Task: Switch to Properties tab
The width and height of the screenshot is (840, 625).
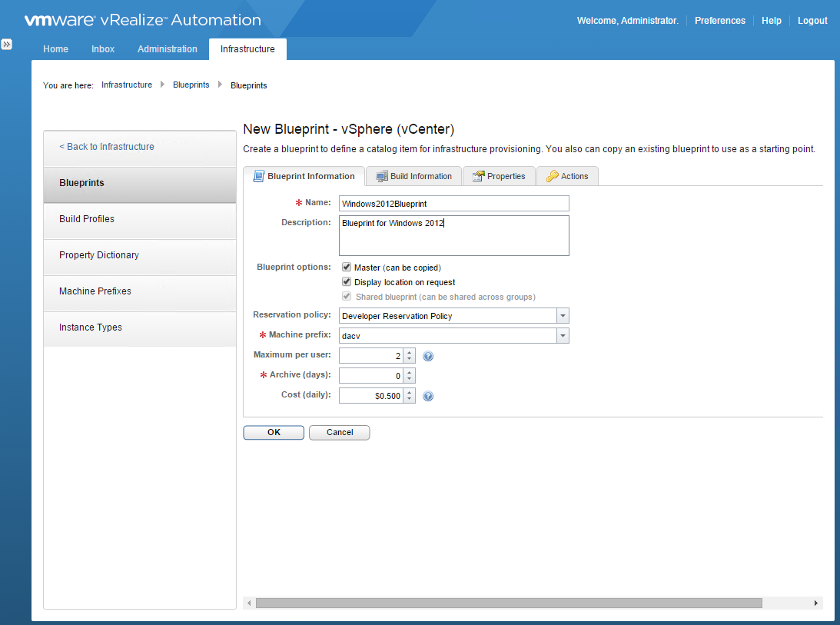Action: coord(499,176)
